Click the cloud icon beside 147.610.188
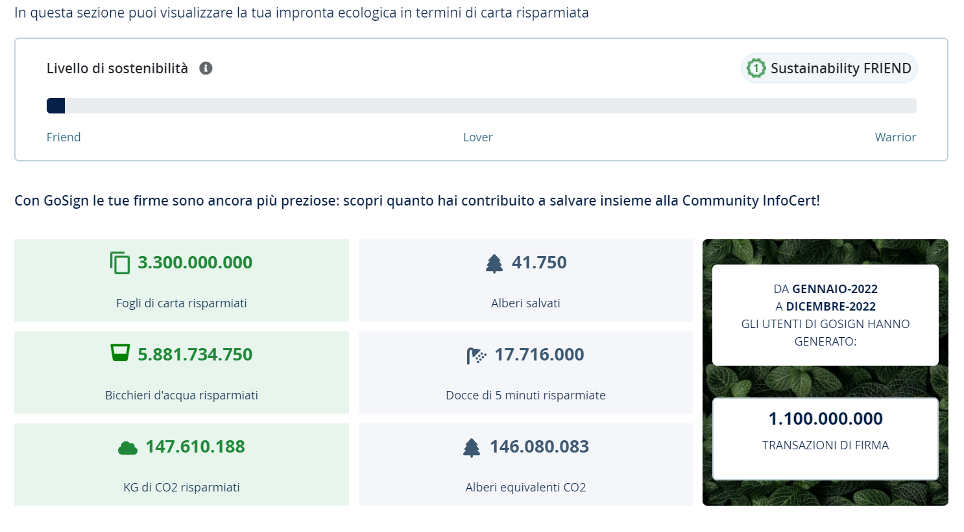The image size is (964, 532). pyautogui.click(x=127, y=447)
